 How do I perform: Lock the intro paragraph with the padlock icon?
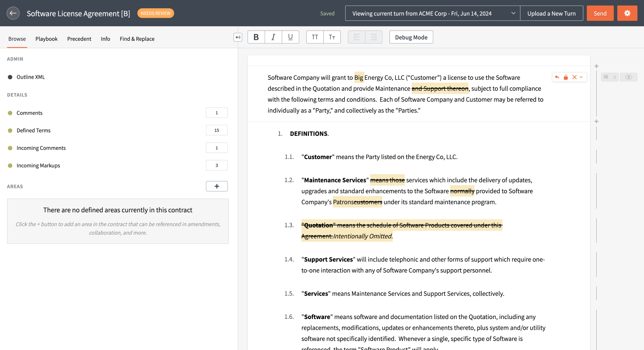click(x=566, y=77)
